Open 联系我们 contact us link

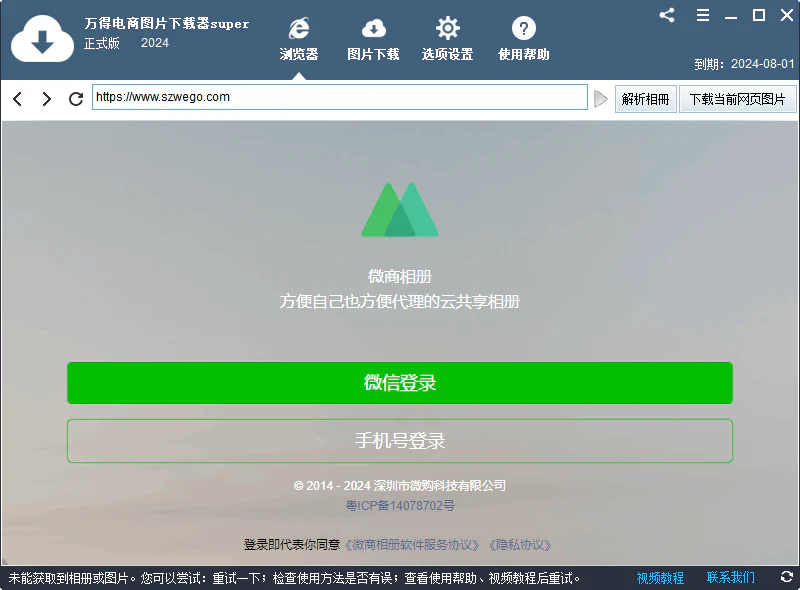(x=731, y=578)
